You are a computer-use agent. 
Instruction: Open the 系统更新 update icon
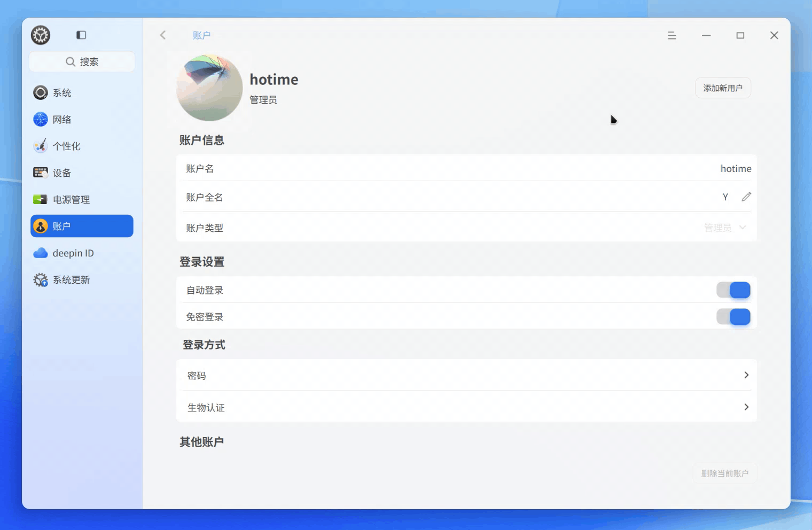pyautogui.click(x=41, y=280)
